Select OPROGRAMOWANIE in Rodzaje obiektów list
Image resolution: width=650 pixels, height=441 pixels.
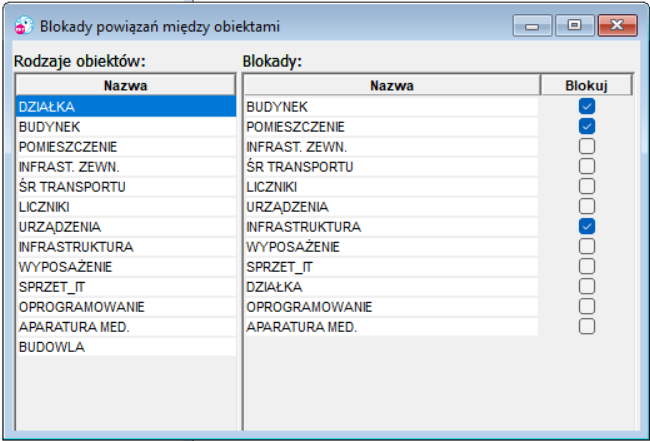pyautogui.click(x=126, y=307)
